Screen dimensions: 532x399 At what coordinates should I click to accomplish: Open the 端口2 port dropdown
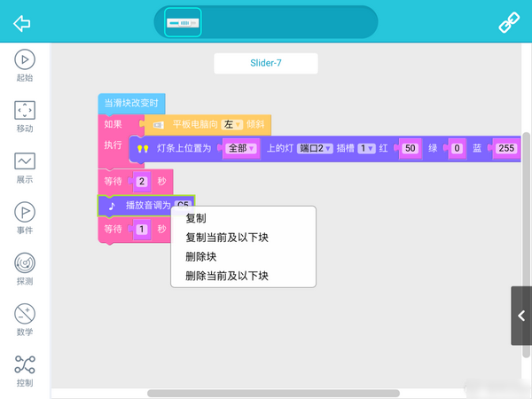(x=315, y=148)
